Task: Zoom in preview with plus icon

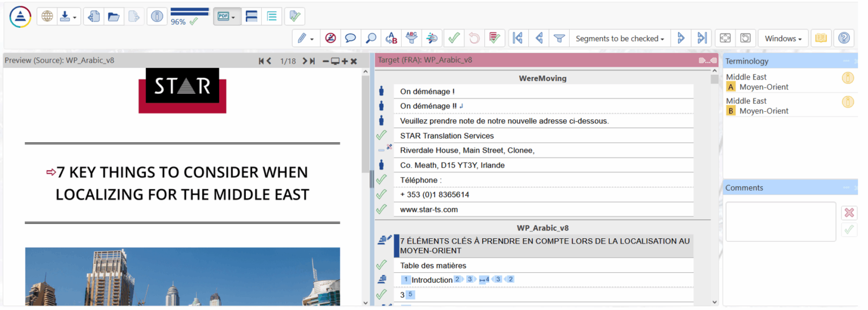Action: tap(344, 61)
